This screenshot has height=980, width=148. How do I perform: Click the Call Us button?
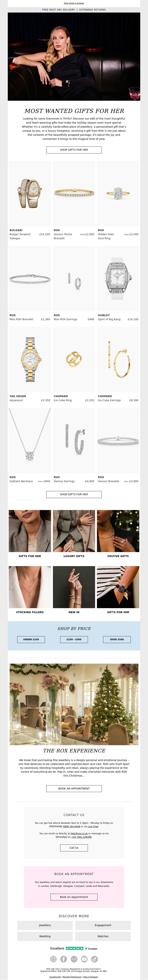(x=74, y=848)
